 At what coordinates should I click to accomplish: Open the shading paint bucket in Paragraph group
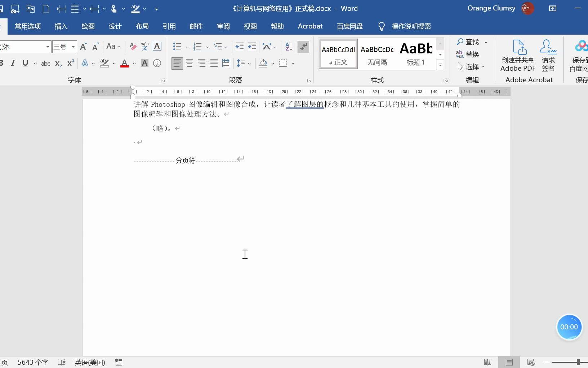[263, 63]
